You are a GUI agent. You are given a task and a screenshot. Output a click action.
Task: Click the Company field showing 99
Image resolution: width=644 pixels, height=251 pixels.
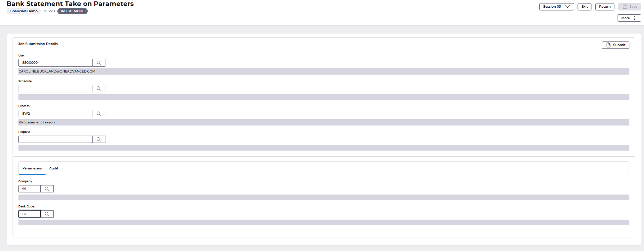(30, 189)
